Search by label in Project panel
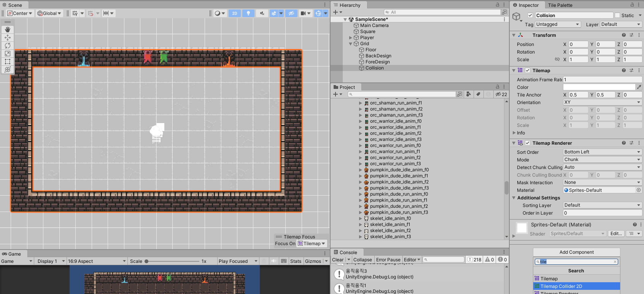Image resolution: width=644 pixels, height=294 pixels. click(479, 94)
